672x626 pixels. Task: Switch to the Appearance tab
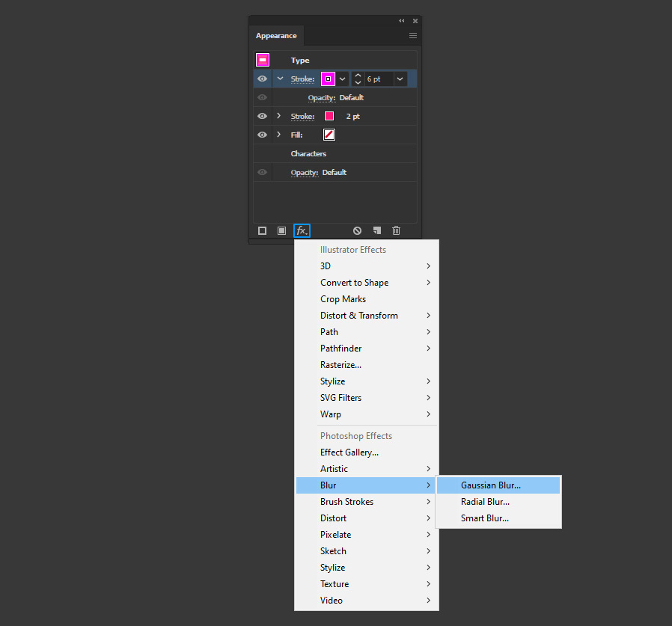click(x=276, y=36)
